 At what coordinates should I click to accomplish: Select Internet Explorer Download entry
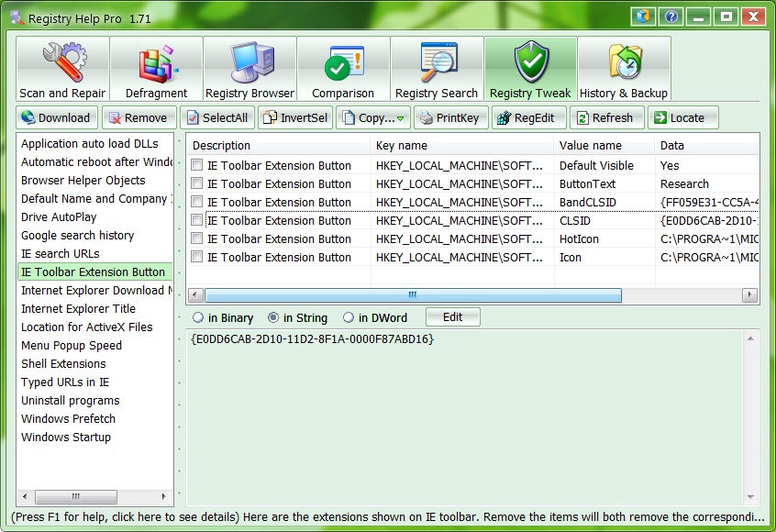96,290
